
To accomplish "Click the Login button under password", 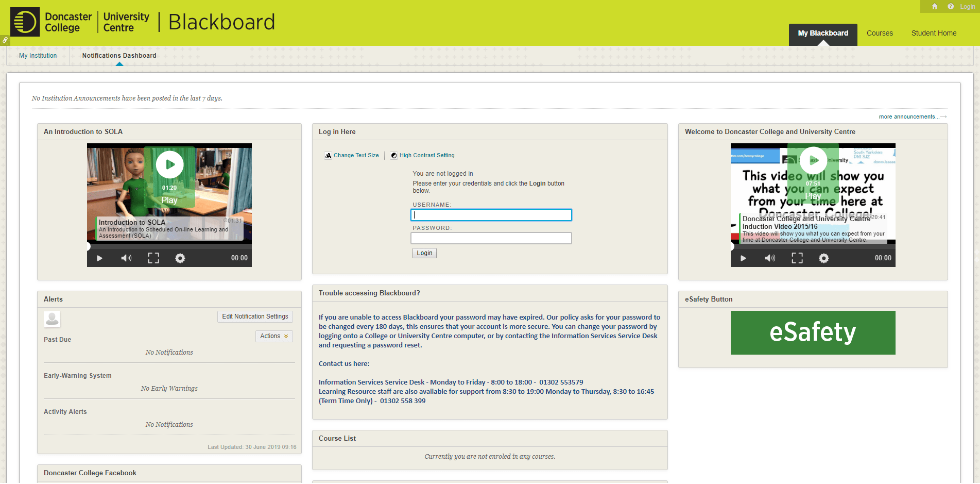I will (424, 253).
